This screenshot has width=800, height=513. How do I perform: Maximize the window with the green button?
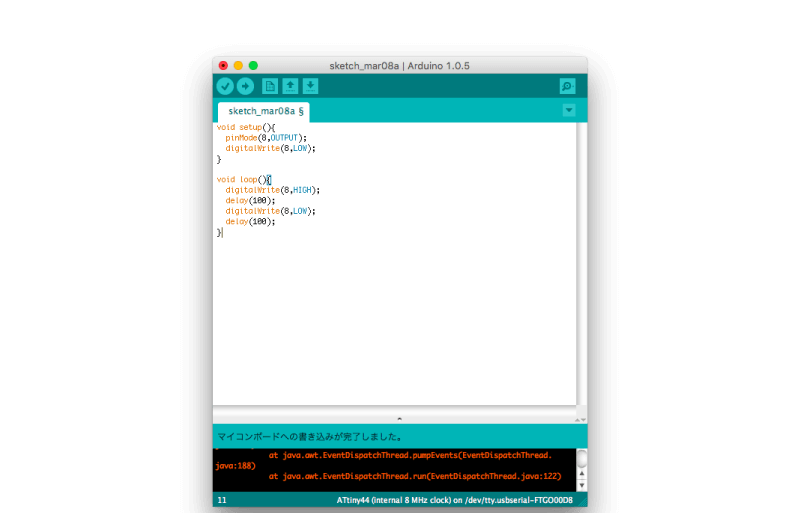(253, 65)
